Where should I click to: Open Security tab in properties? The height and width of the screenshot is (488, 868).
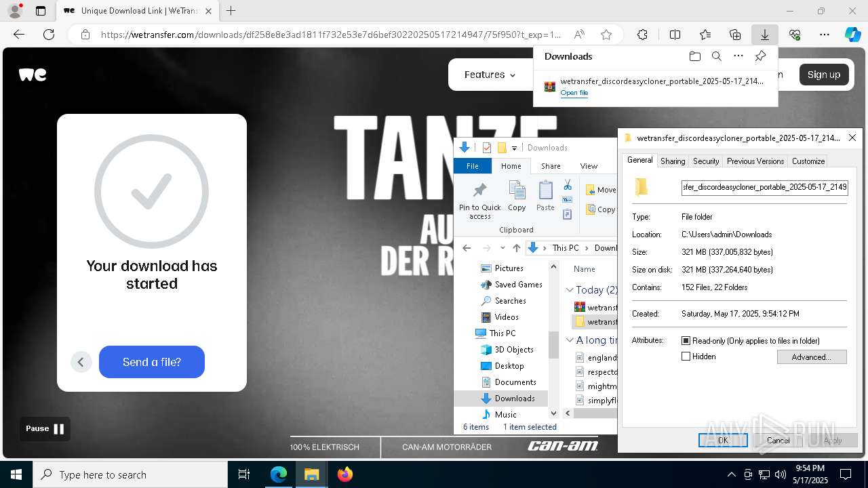706,161
